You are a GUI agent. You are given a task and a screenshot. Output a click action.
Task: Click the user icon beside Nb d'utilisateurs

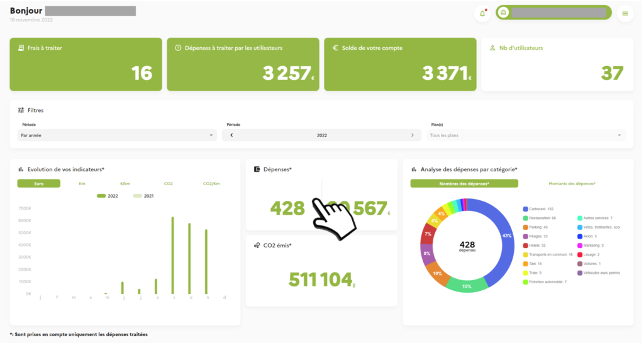492,48
